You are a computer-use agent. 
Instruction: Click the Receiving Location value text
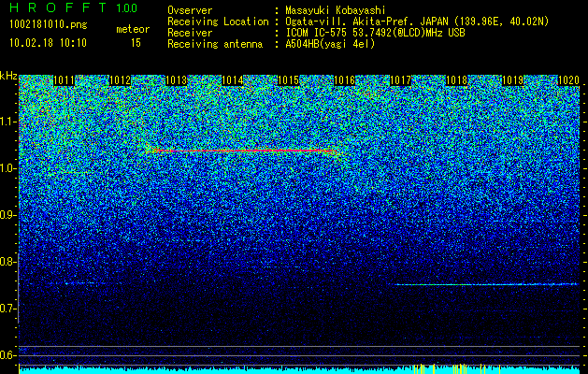417,22
